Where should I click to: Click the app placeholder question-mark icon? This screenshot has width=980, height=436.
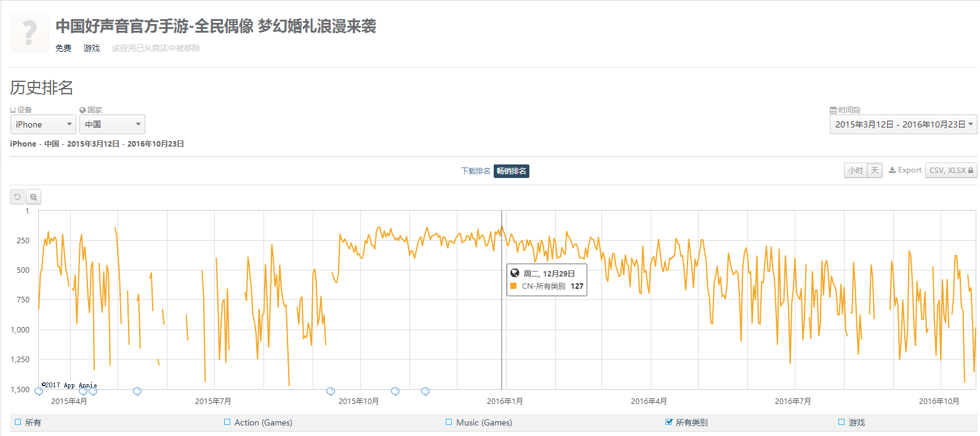(30, 33)
